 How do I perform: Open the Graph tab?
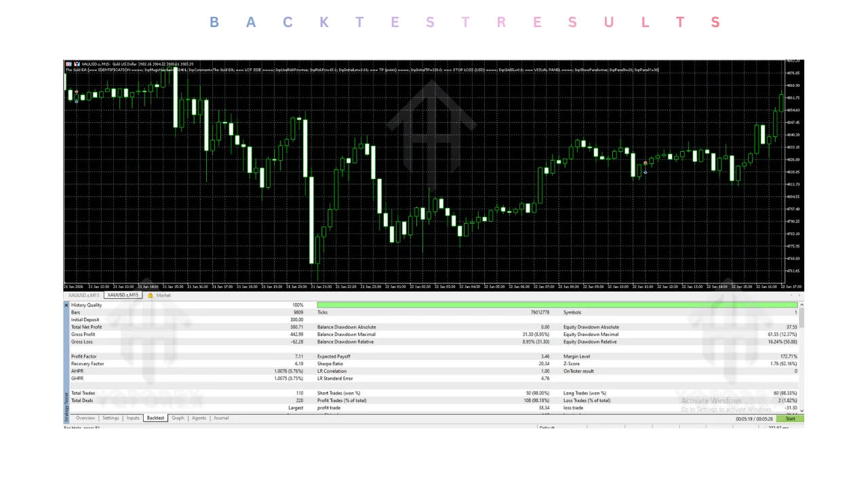click(x=178, y=418)
